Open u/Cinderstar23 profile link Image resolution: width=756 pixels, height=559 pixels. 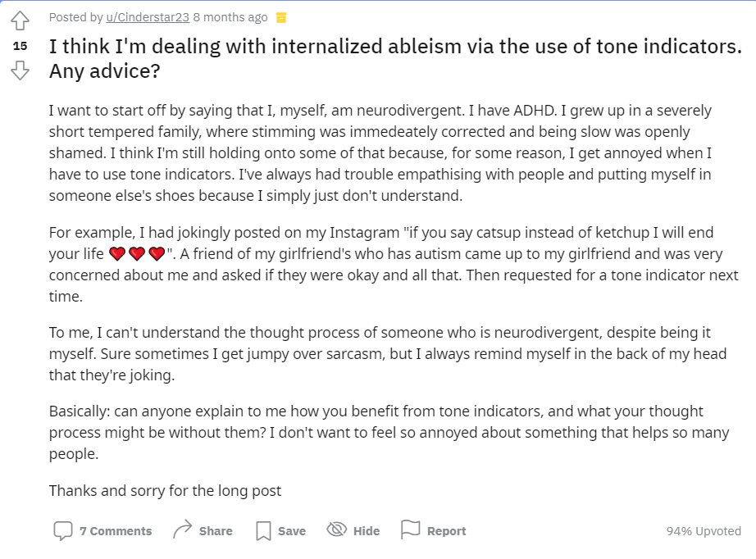coord(148,17)
